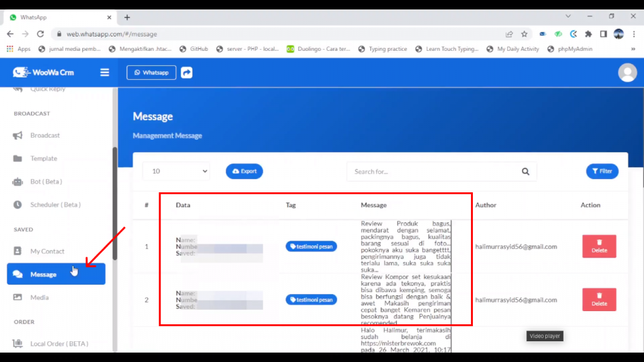Click the sidebar vertical scrollbar
This screenshot has width=644, height=362.
[114, 201]
